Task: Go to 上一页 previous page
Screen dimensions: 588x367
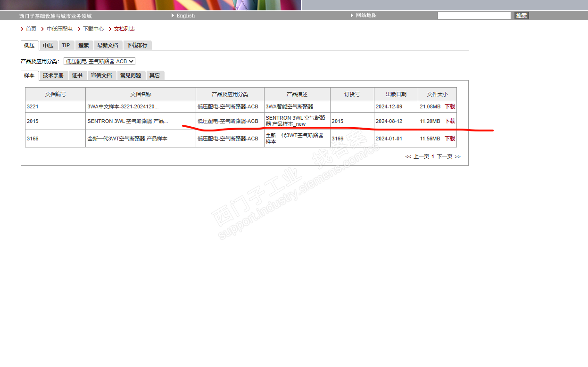Action: tap(422, 156)
